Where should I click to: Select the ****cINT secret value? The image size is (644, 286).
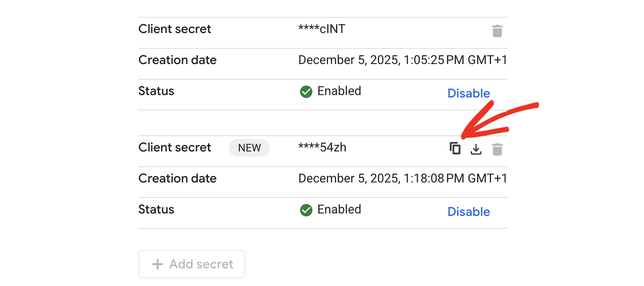322,29
